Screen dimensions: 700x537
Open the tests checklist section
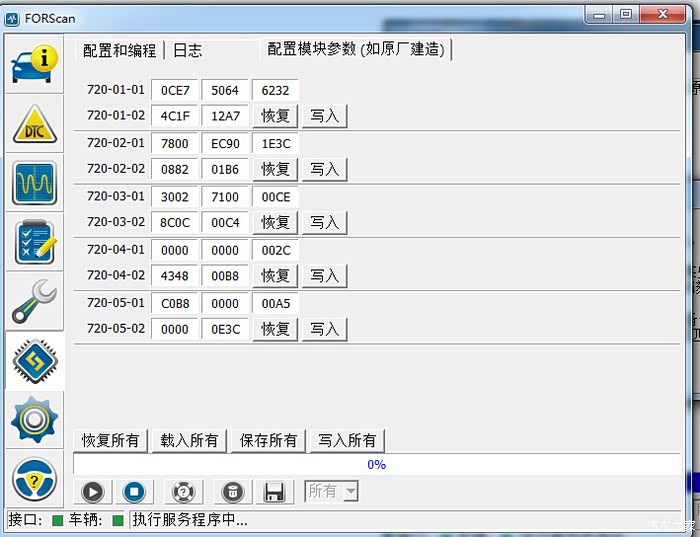point(34,243)
